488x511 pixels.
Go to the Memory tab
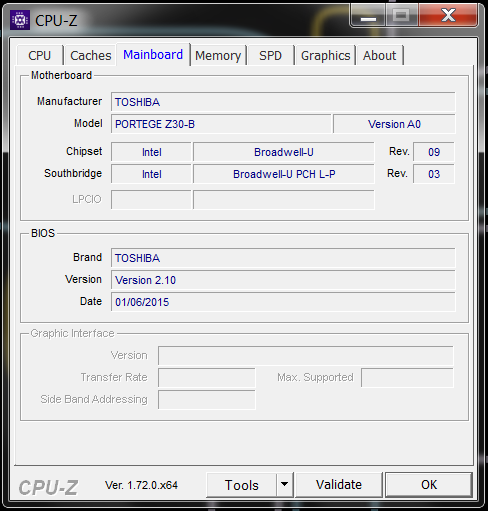point(218,55)
